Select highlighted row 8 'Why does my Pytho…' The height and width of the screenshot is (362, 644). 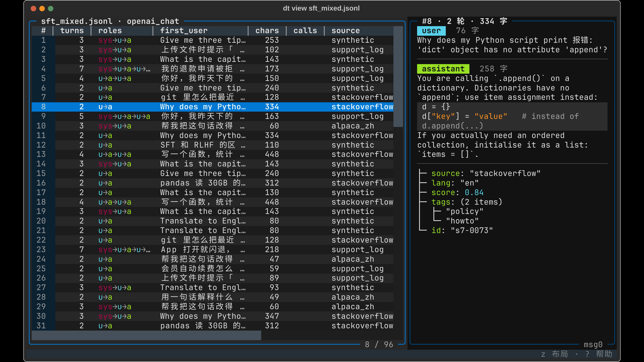coord(213,107)
